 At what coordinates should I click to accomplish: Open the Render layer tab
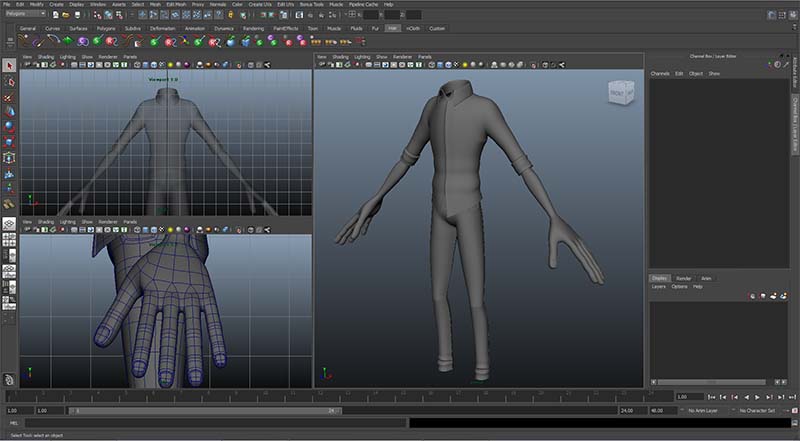click(684, 278)
